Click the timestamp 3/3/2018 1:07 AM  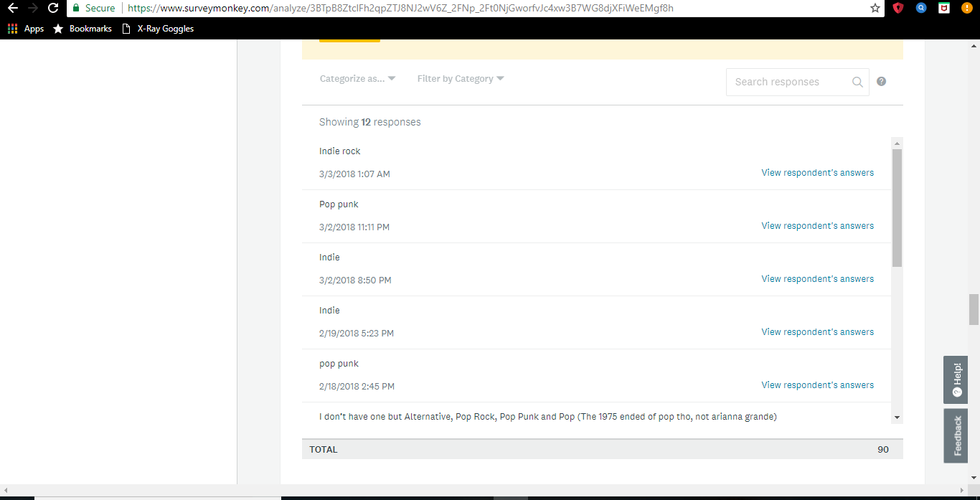pos(354,174)
